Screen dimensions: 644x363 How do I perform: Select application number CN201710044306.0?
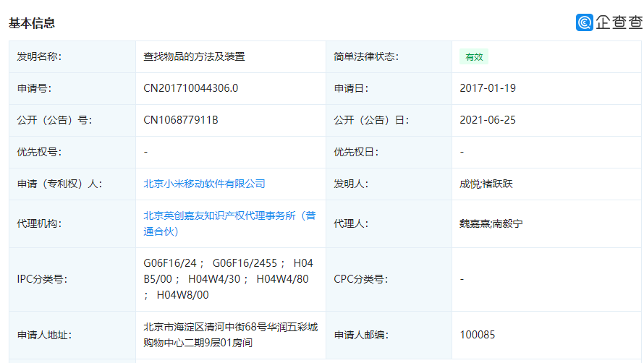coord(190,88)
